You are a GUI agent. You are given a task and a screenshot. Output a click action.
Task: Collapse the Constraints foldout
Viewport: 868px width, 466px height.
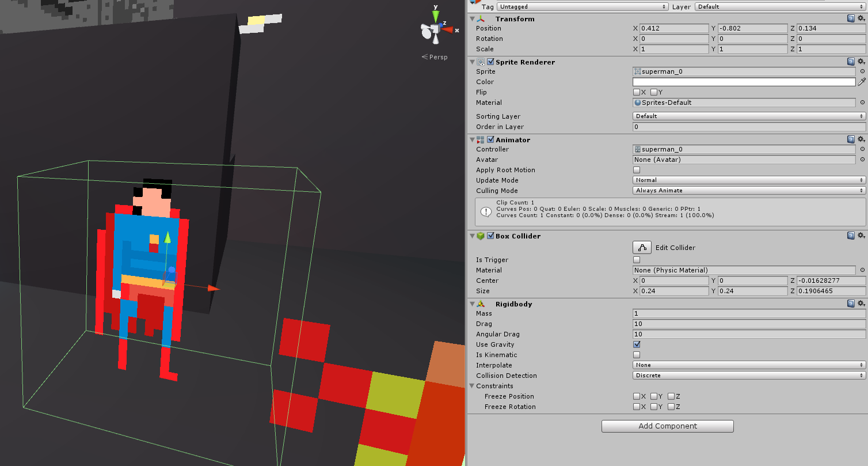(472, 386)
